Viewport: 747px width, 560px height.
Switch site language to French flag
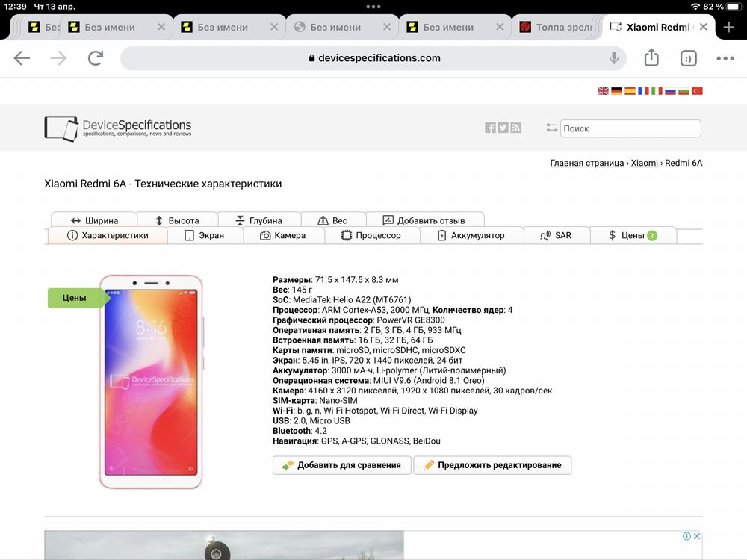(x=643, y=91)
